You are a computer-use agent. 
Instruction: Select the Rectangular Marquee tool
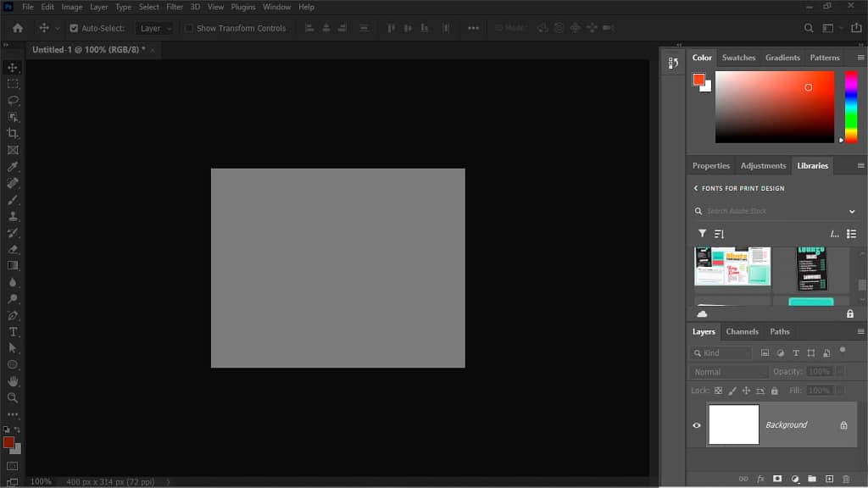12,84
